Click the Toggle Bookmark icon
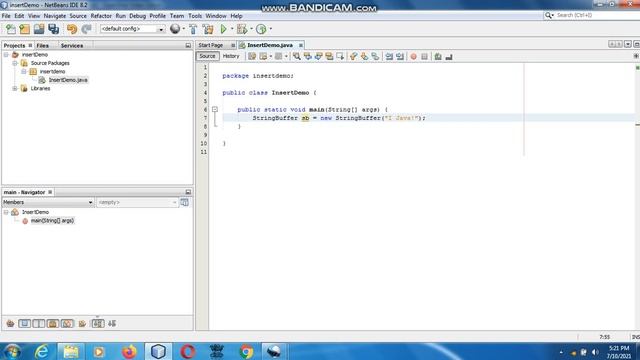This screenshot has height=360, width=640. [x=375, y=56]
